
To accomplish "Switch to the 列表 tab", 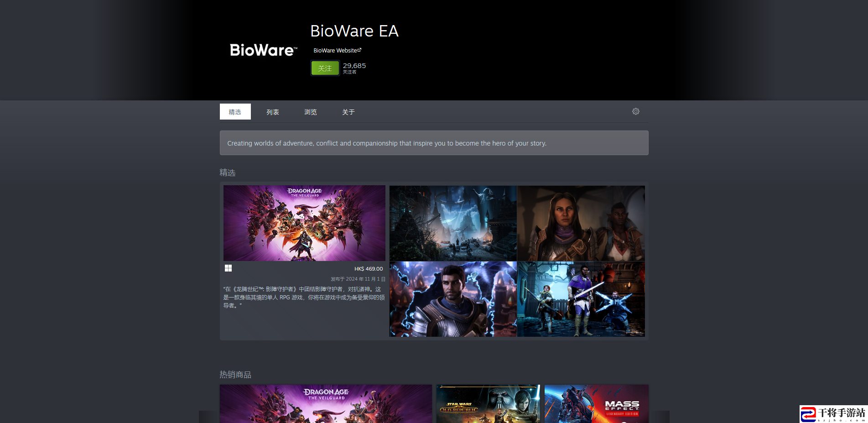I will (273, 112).
